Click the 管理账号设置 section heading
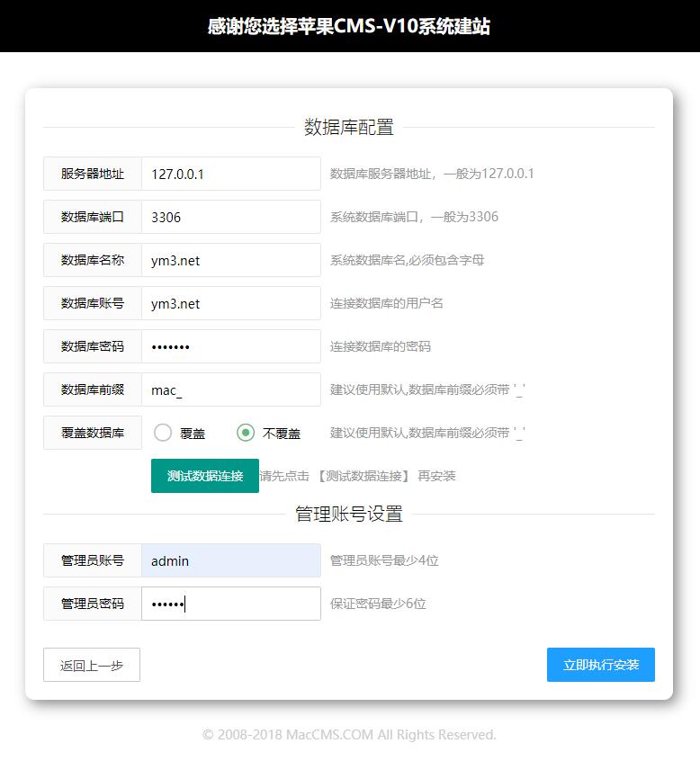This screenshot has width=700, height=761. tap(349, 515)
